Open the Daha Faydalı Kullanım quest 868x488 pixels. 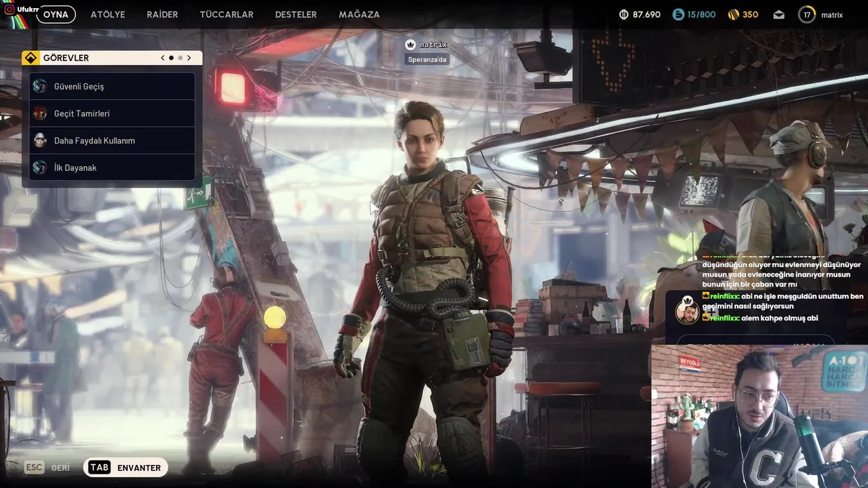(x=112, y=140)
